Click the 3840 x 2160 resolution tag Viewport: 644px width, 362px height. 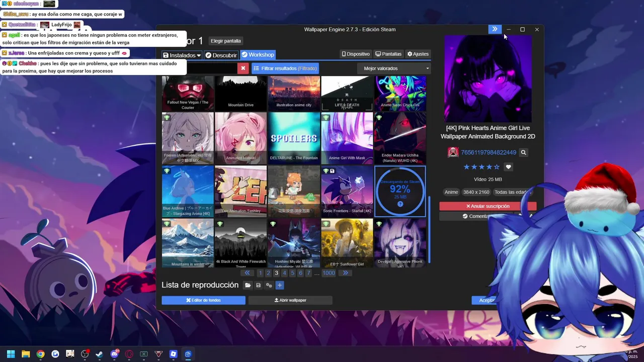pos(476,192)
